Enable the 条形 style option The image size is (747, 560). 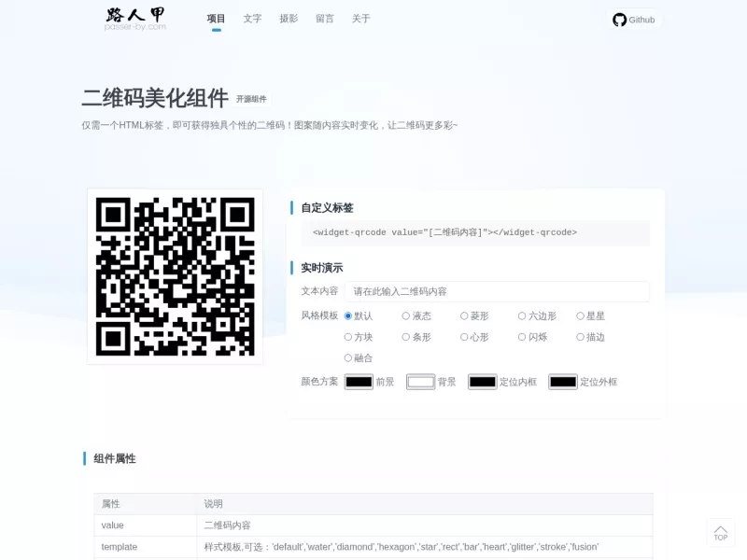click(406, 337)
